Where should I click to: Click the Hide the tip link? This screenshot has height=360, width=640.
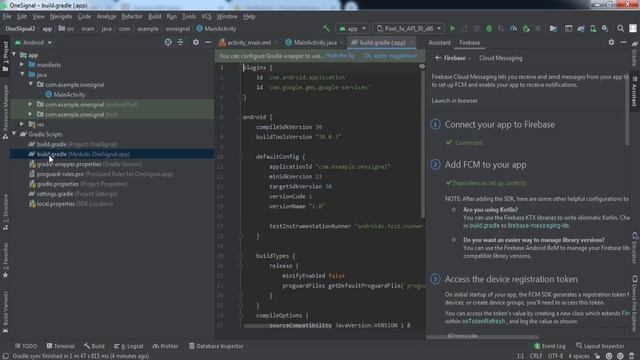[x=340, y=56]
